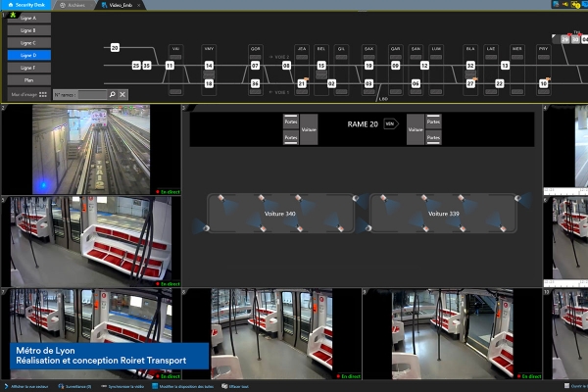Screen dimensions: 588x392
Task: Open the Security Desk home tab
Action: point(25,5)
